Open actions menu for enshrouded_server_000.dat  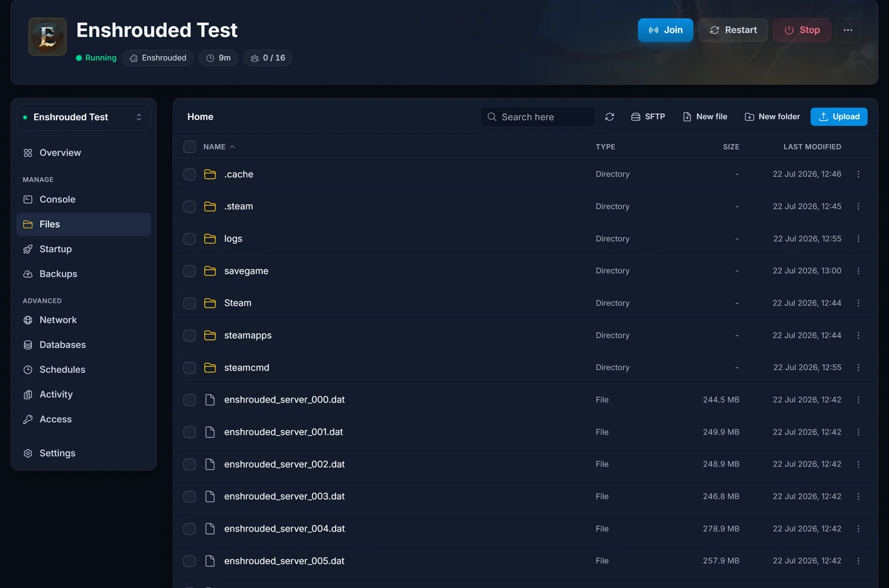click(x=858, y=400)
